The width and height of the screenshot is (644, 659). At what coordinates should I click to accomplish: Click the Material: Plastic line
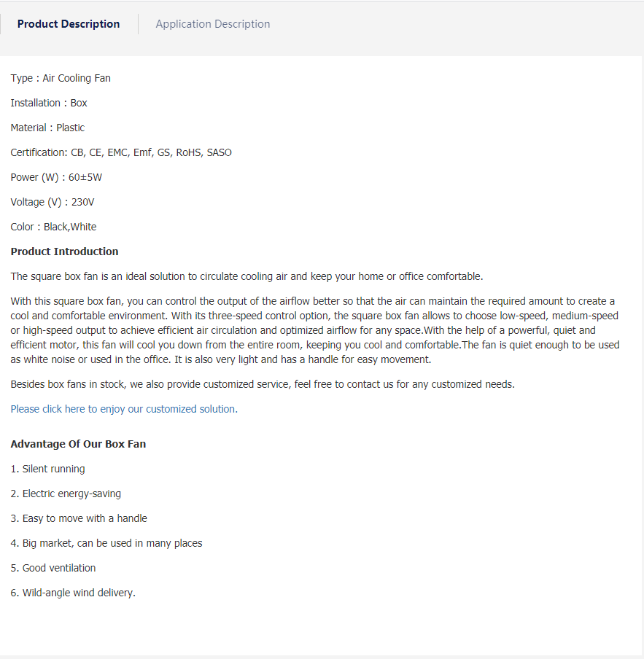click(x=47, y=128)
